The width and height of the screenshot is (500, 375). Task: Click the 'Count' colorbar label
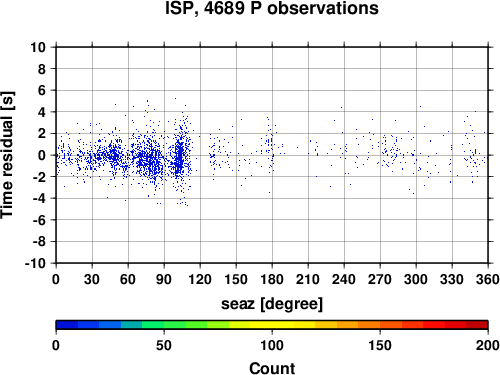click(272, 368)
